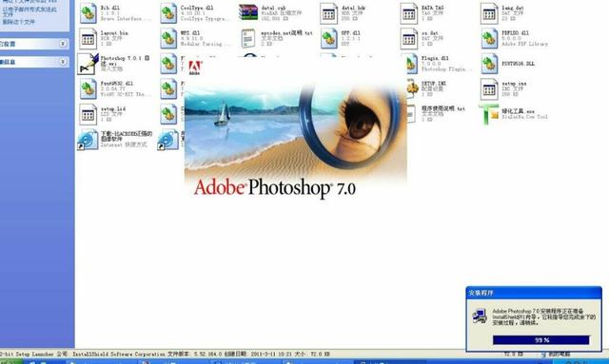609x364 pixels.
Task: Click the 以电子邮件形式发送此文件 link
Action: click(x=29, y=11)
